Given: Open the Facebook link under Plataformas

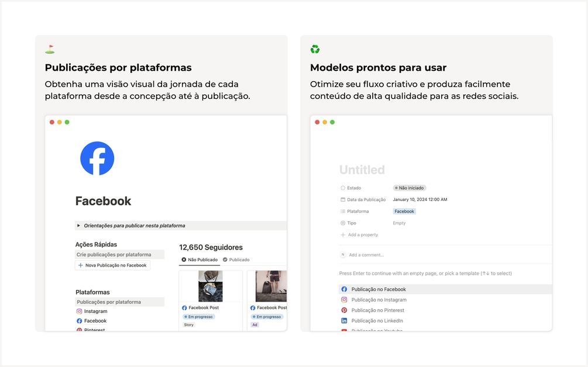Looking at the screenshot, I should pyautogui.click(x=95, y=321).
